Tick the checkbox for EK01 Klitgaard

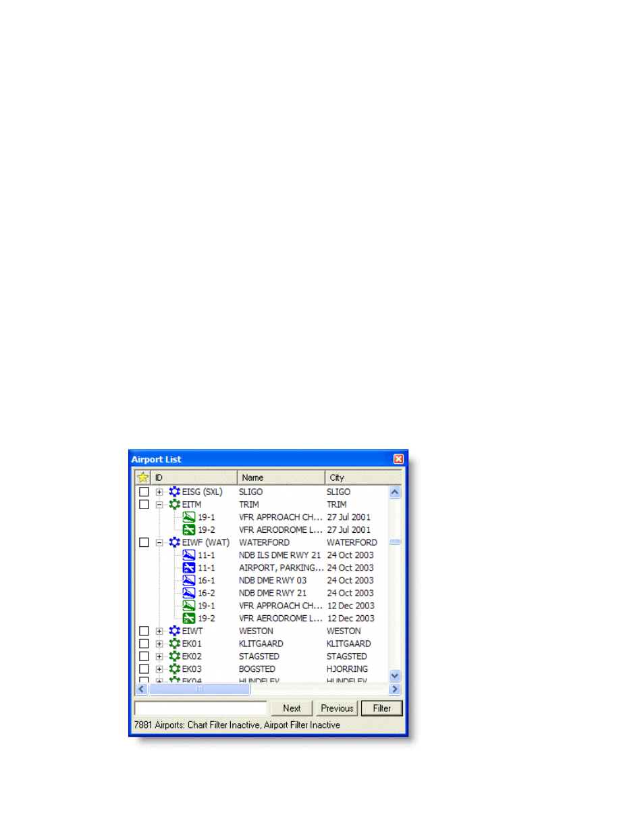click(x=144, y=644)
